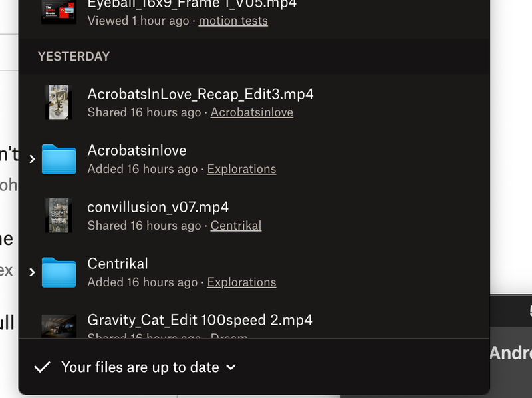Select the Acrobatsinlove folder name
This screenshot has height=398, width=532.
[137, 150]
